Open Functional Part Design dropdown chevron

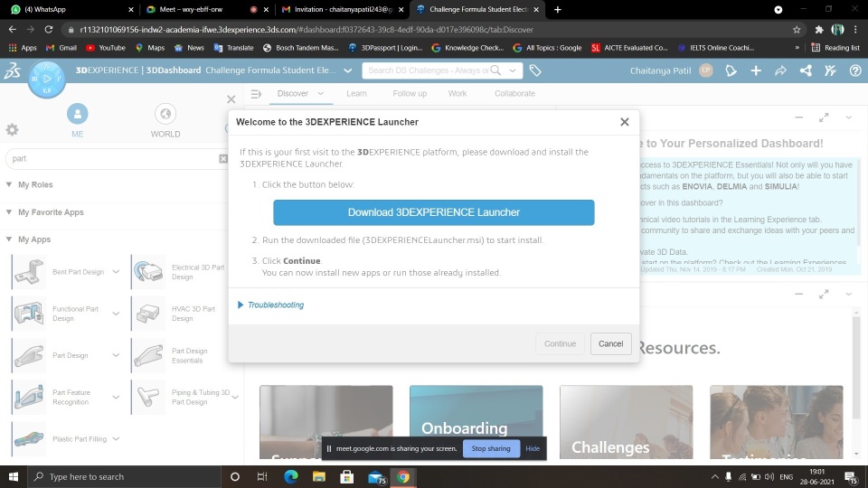pyautogui.click(x=116, y=314)
